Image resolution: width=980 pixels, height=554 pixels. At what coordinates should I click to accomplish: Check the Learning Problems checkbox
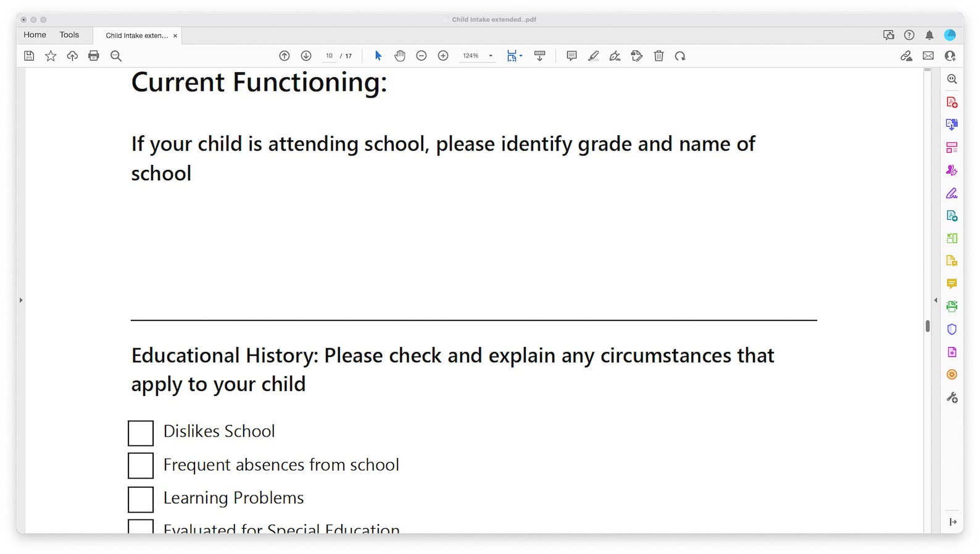[141, 500]
